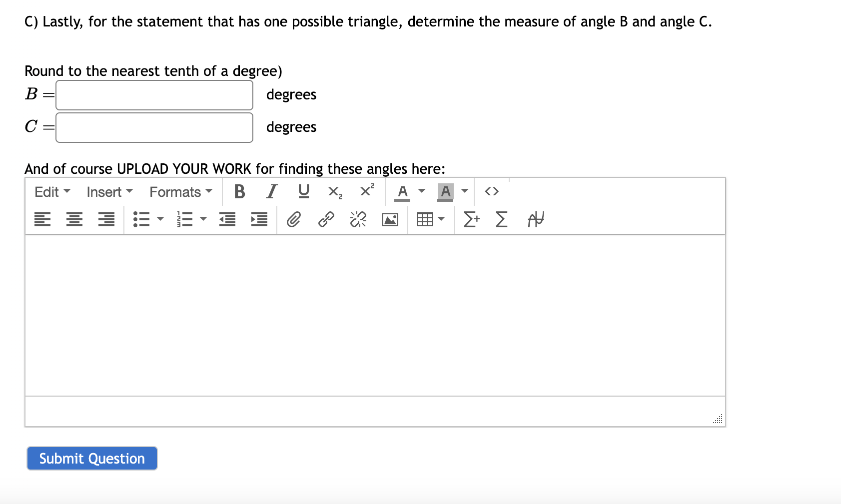This screenshot has height=504, width=841.
Task: Click the Submit Question button
Action: 91,458
